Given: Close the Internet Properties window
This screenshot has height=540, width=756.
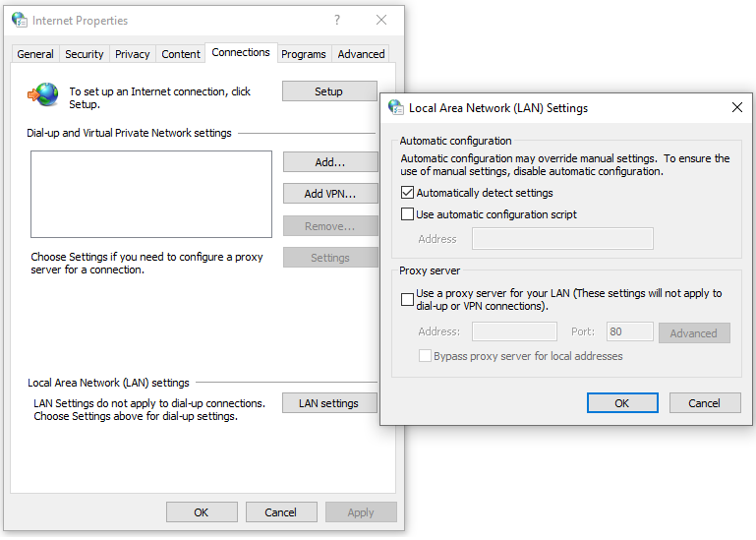Looking at the screenshot, I should (381, 20).
